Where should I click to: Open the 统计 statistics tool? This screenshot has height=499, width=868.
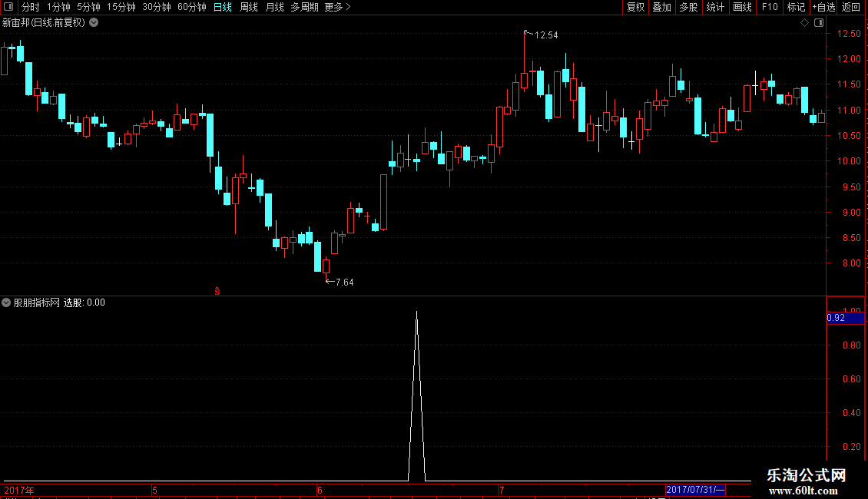coord(715,7)
